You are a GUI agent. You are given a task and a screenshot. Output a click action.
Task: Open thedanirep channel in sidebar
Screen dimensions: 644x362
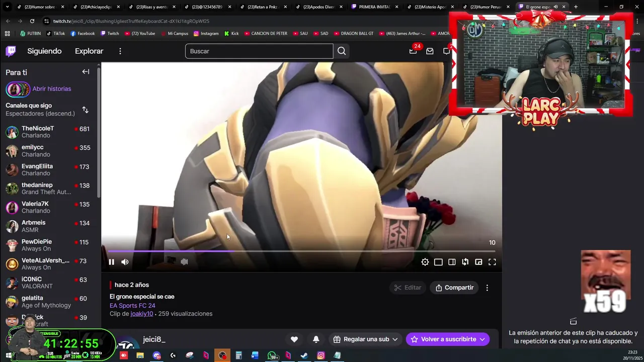point(48,189)
